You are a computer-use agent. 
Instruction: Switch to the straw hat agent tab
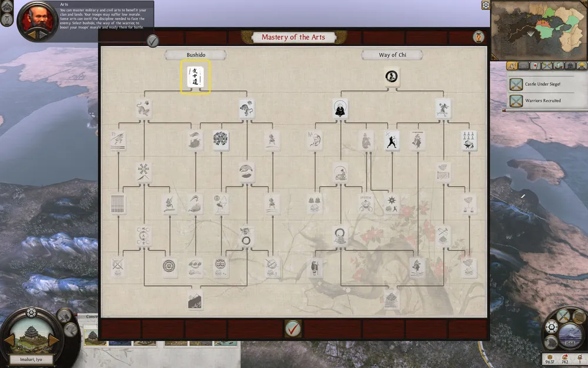pos(582,66)
